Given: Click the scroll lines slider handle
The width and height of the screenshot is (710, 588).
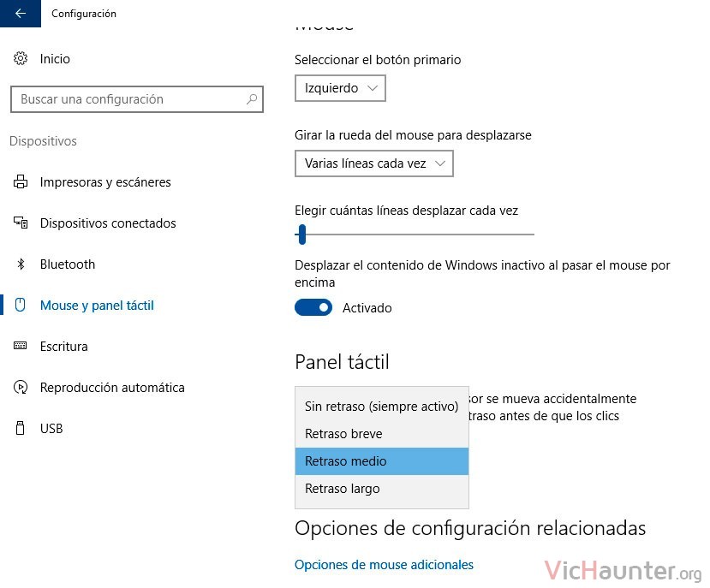Looking at the screenshot, I should point(302,235).
